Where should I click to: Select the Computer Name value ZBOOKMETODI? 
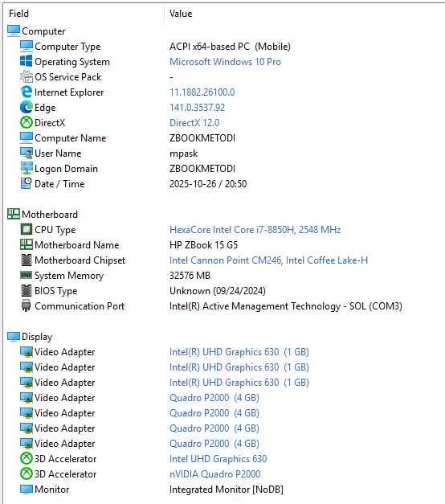pos(202,138)
